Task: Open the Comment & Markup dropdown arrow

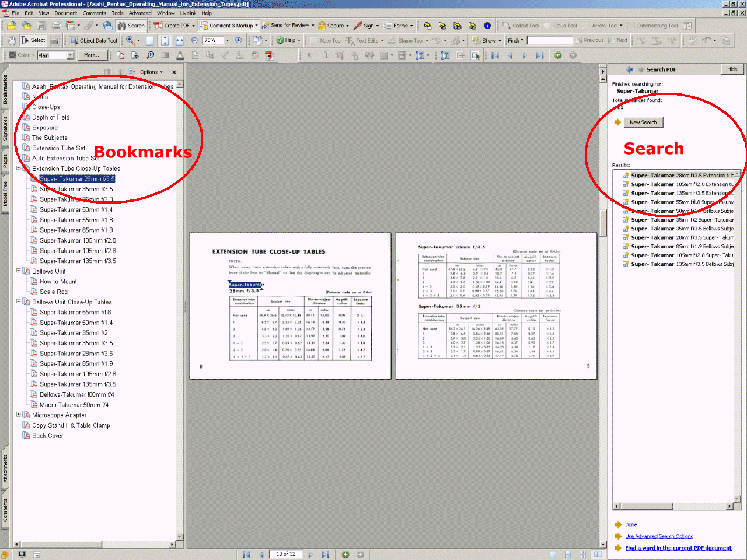Action: [256, 26]
